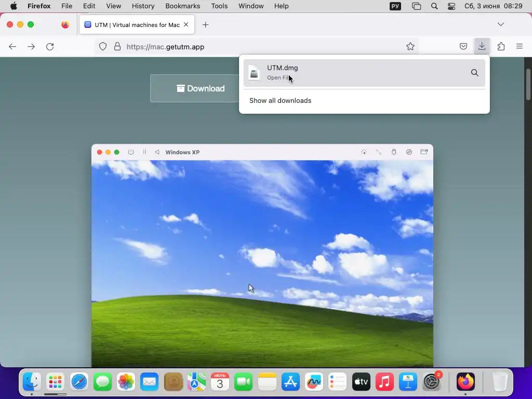
Task: Open Photos from the Dock
Action: [x=126, y=382]
